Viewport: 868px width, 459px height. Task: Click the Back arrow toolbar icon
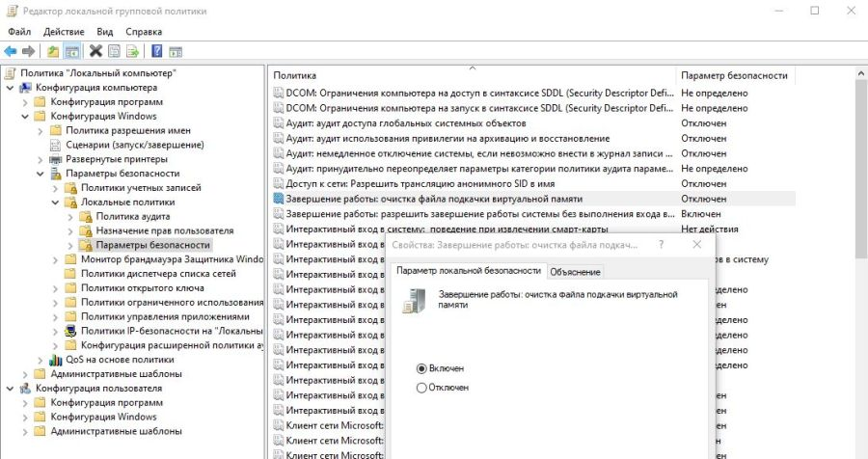pos(10,51)
